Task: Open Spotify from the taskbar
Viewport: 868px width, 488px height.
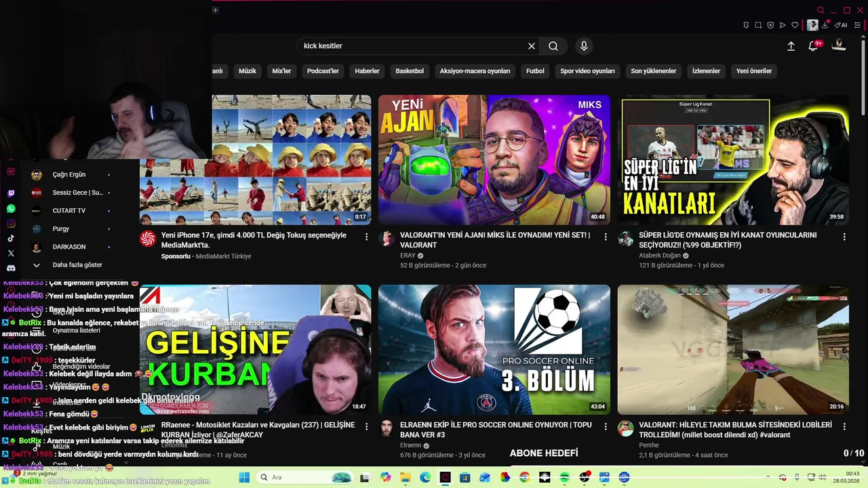Action: tap(565, 477)
